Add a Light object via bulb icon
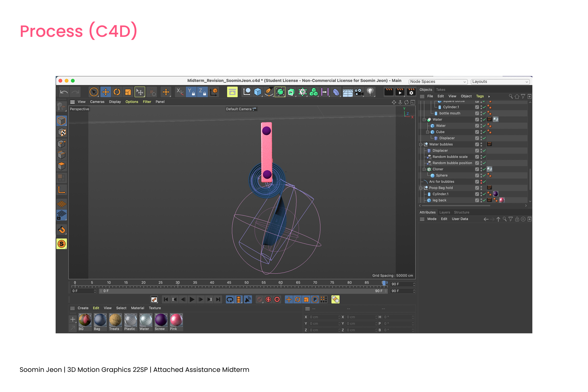Screen dimensions: 588x392 coord(370,92)
